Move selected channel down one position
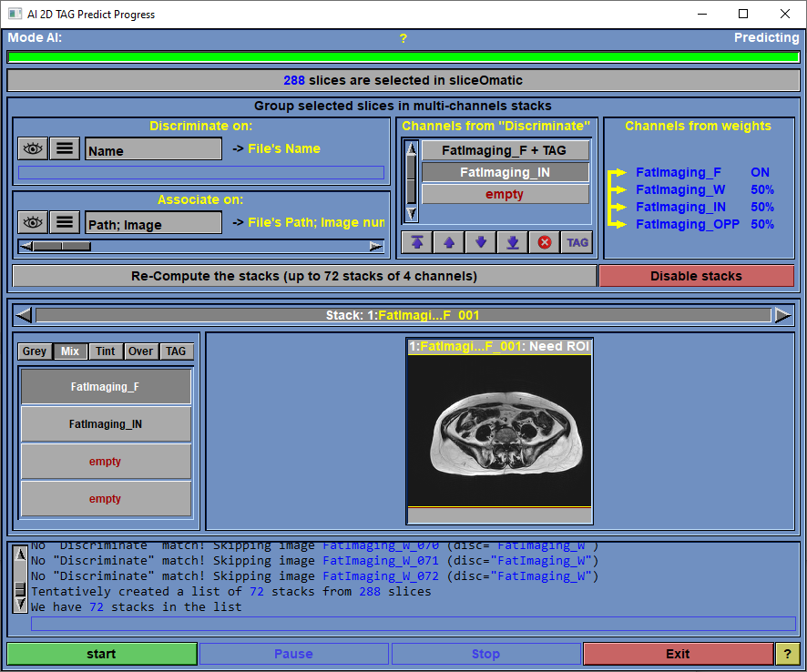807x672 pixels. coord(481,242)
